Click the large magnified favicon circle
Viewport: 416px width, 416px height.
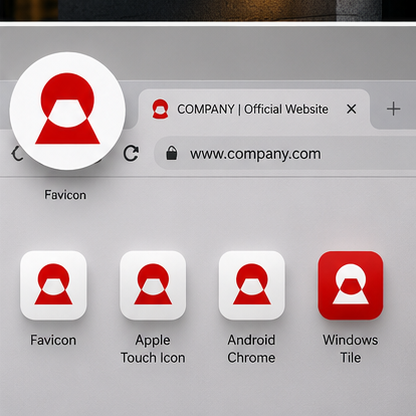[68, 111]
